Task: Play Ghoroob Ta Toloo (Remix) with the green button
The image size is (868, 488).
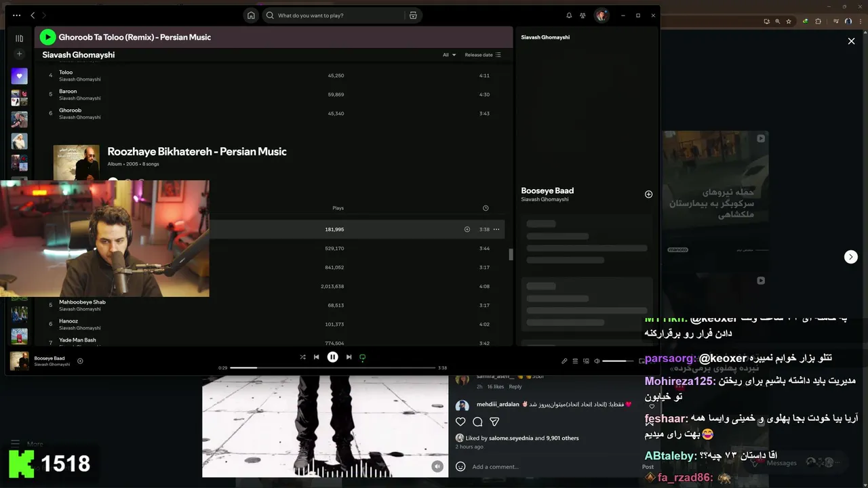Action: [47, 37]
